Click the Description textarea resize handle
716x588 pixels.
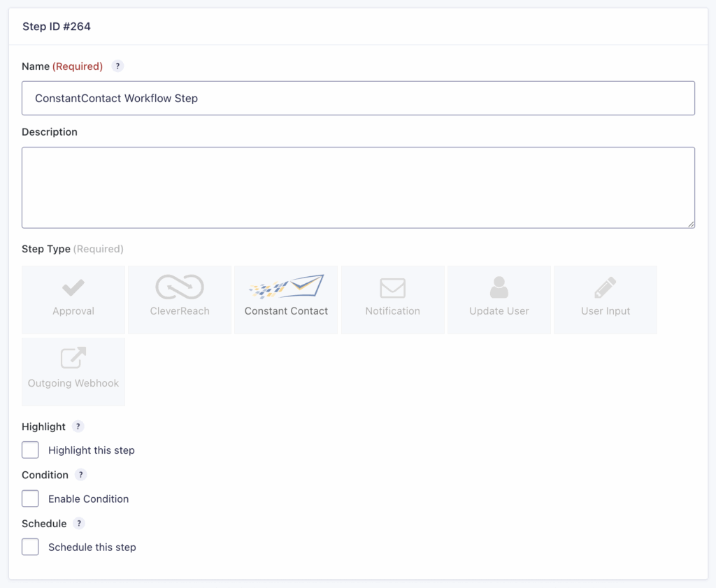tap(692, 224)
